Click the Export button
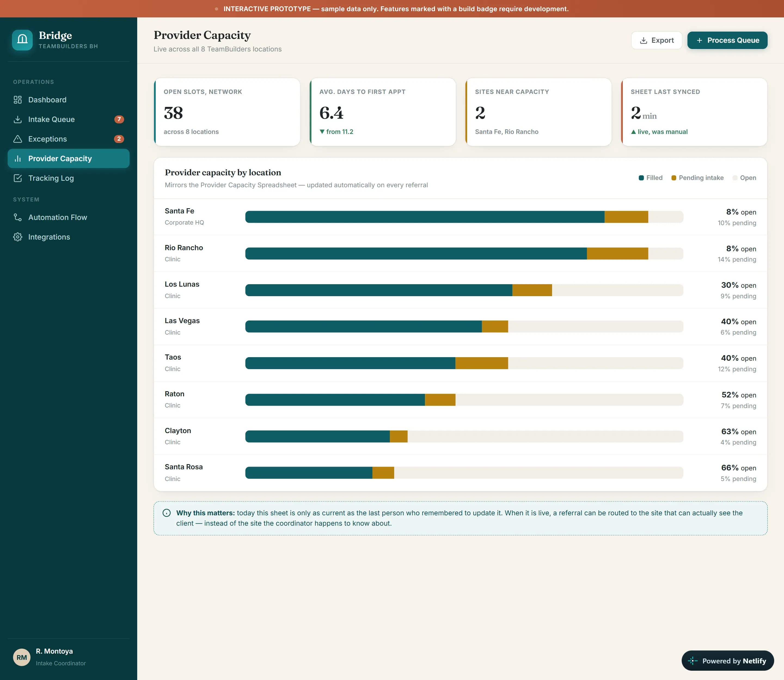 pos(657,40)
